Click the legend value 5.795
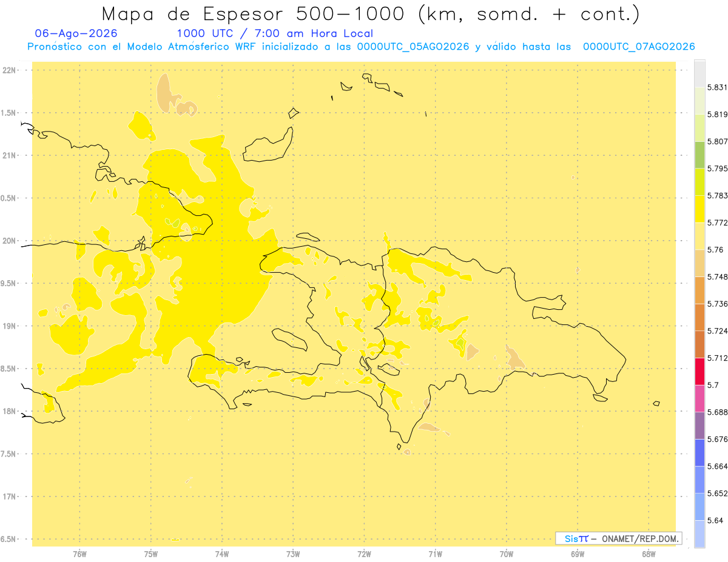 [x=718, y=169]
